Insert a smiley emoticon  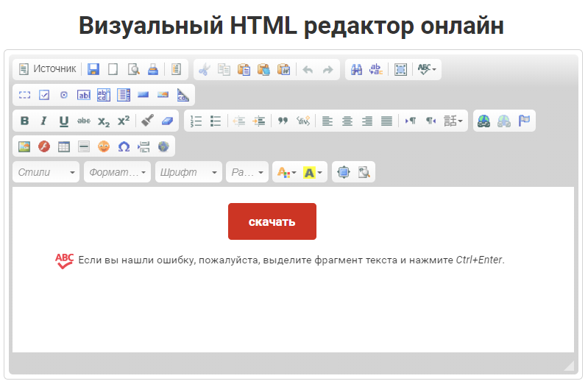[x=104, y=146]
